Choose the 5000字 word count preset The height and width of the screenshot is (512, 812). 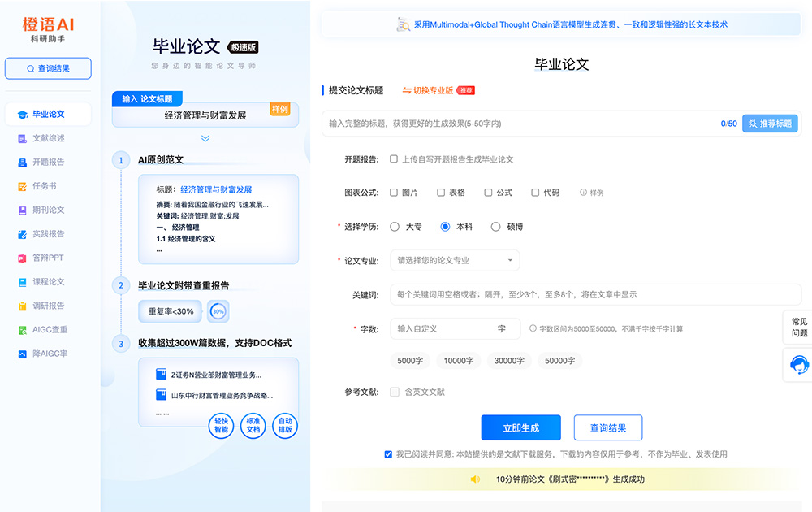(x=410, y=361)
